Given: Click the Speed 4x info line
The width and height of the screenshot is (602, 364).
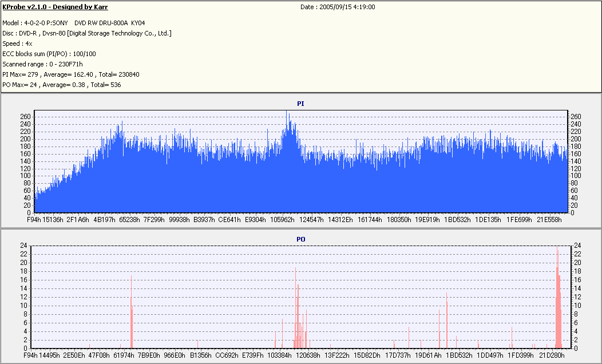Looking at the screenshot, I should pos(17,43).
